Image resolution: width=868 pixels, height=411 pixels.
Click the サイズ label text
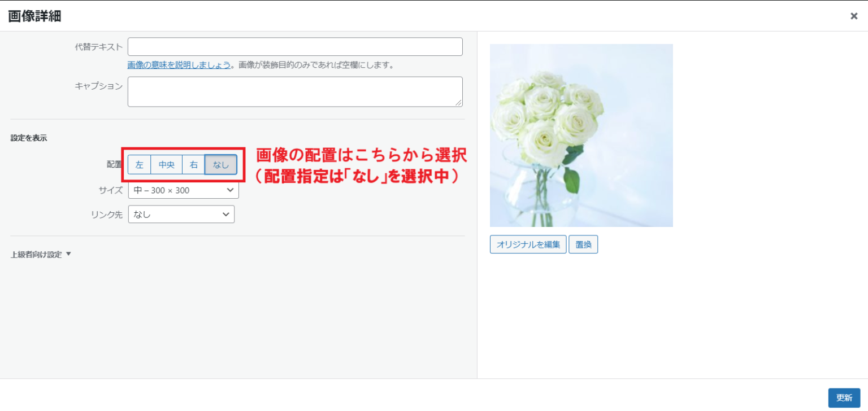(x=110, y=190)
